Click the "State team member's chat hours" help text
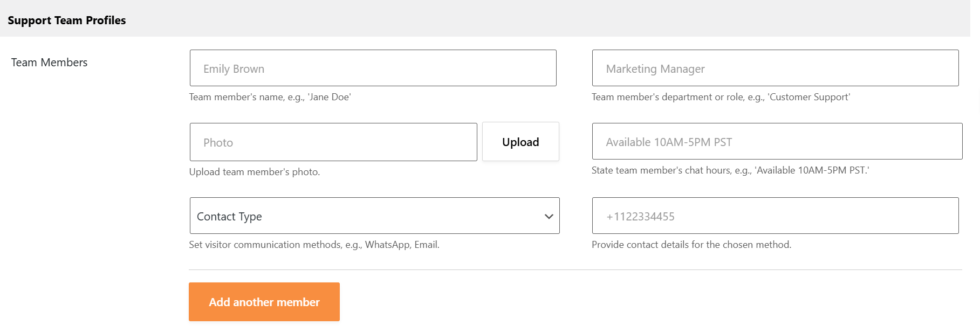Image resolution: width=980 pixels, height=332 pixels. [730, 170]
